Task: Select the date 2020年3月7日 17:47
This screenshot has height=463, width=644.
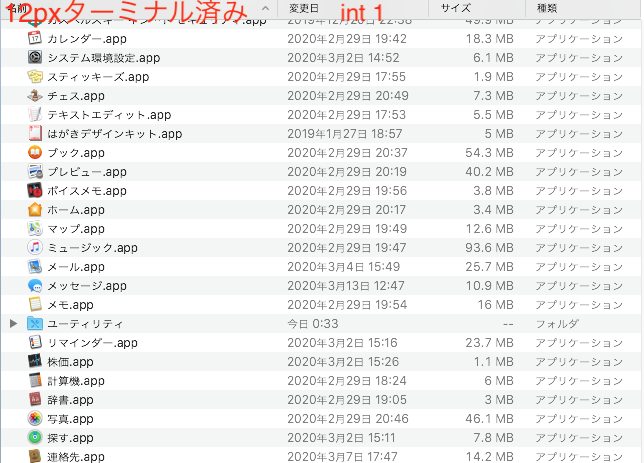Action: click(x=342, y=456)
